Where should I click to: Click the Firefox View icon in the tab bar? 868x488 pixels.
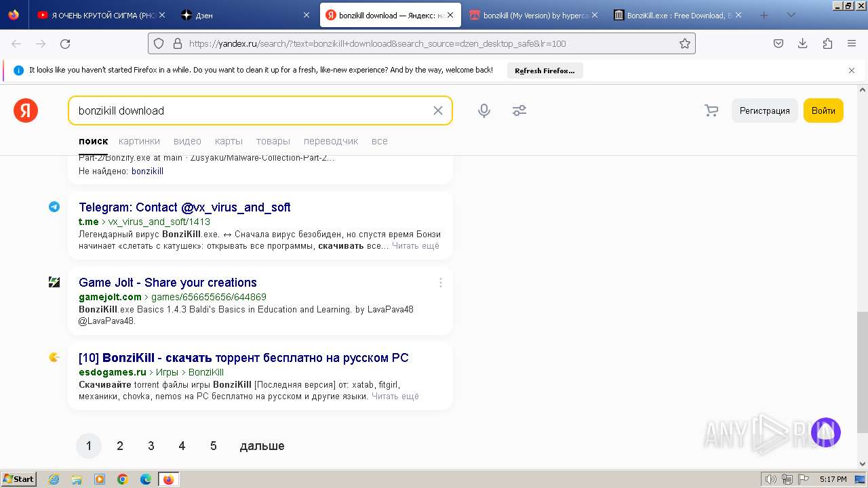point(14,15)
